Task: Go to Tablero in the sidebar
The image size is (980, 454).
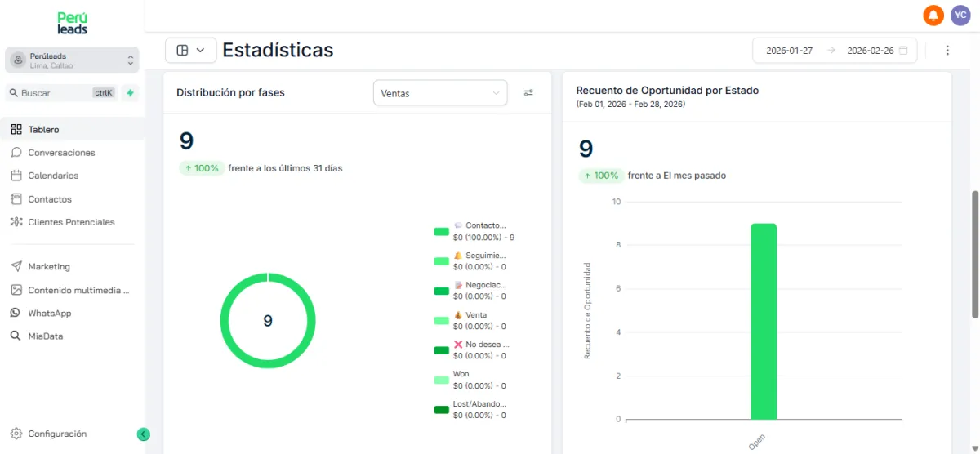Action: (x=73, y=129)
